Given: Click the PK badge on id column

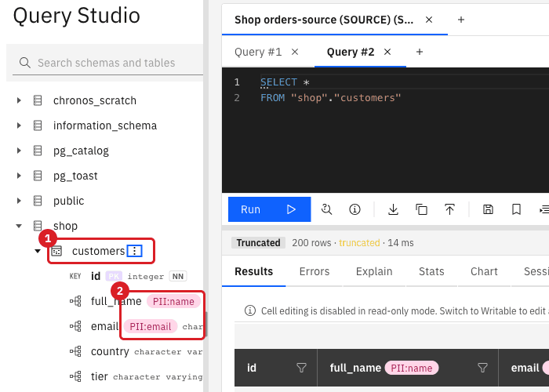Looking at the screenshot, I should click(114, 276).
